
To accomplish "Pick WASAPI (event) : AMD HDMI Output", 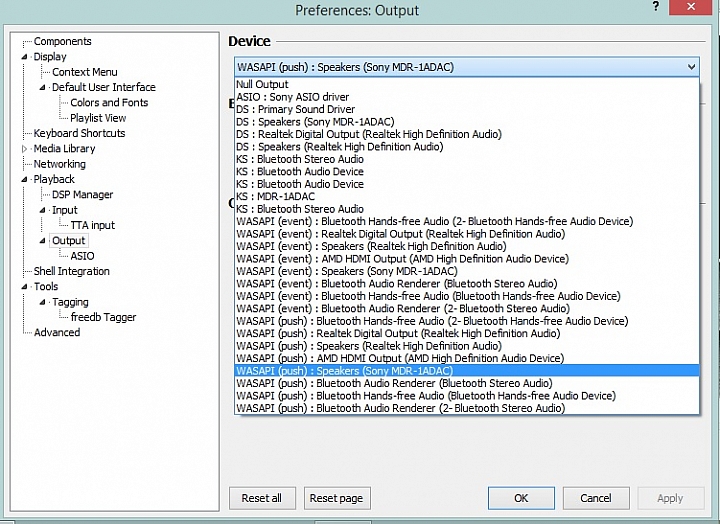I will pos(467,259).
